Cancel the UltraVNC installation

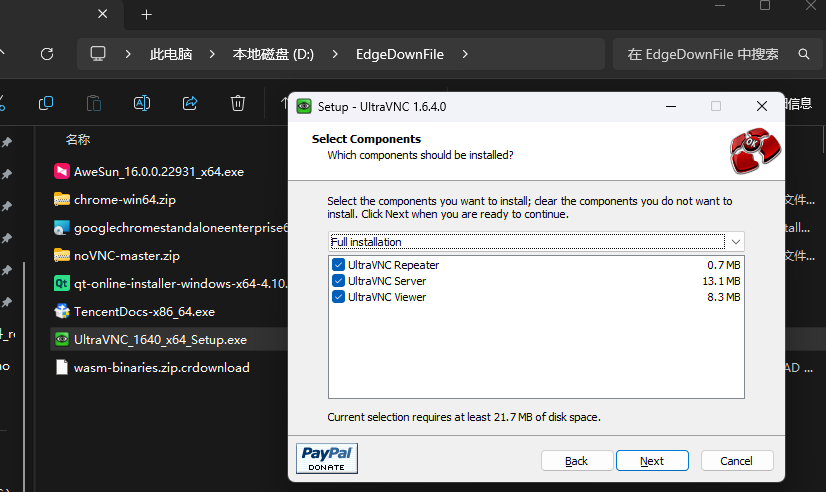[736, 461]
